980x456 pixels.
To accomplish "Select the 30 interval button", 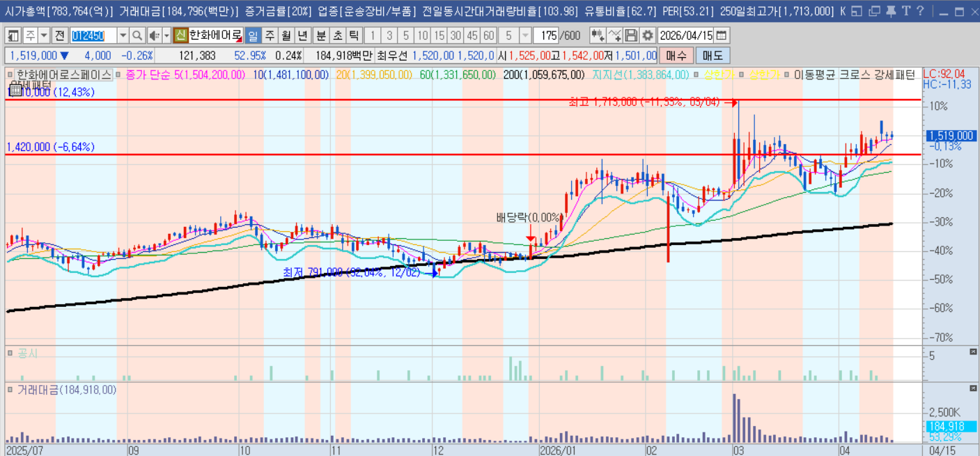I will pos(456,36).
